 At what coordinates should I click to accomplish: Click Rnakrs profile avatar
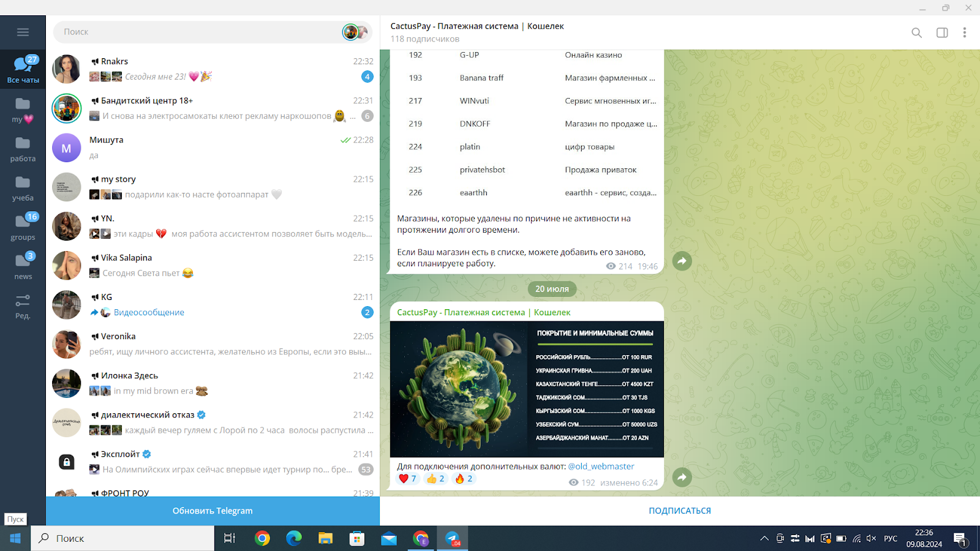pyautogui.click(x=66, y=69)
